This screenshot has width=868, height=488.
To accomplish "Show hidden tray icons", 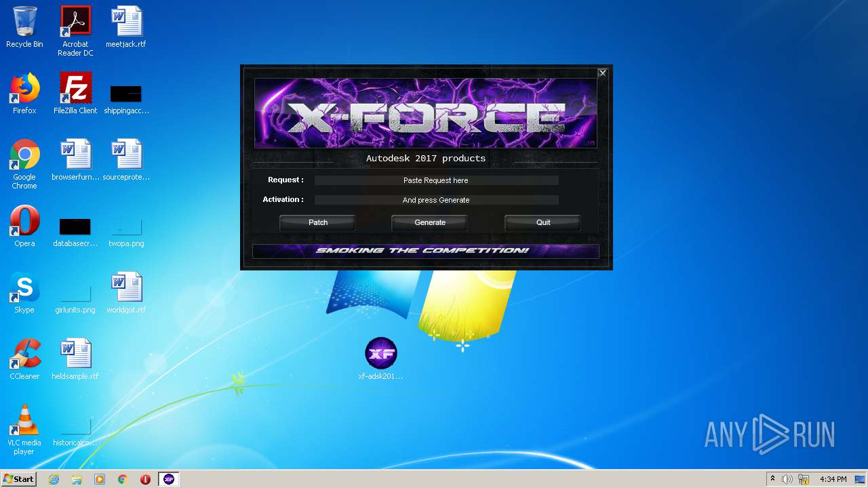I will 772,479.
